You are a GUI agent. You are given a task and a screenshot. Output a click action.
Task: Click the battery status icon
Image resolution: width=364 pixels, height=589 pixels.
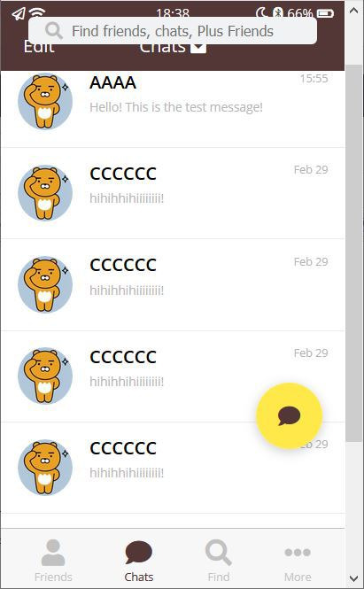(x=325, y=13)
